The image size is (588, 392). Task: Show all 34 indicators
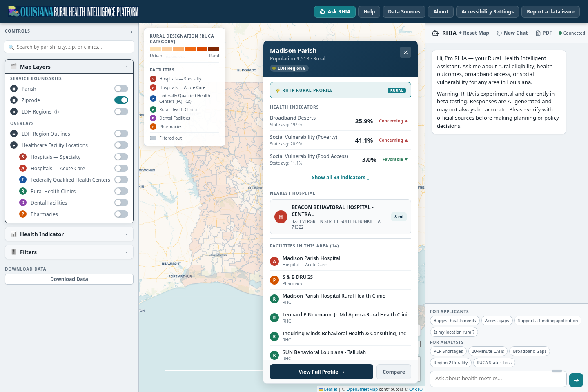[x=341, y=178]
